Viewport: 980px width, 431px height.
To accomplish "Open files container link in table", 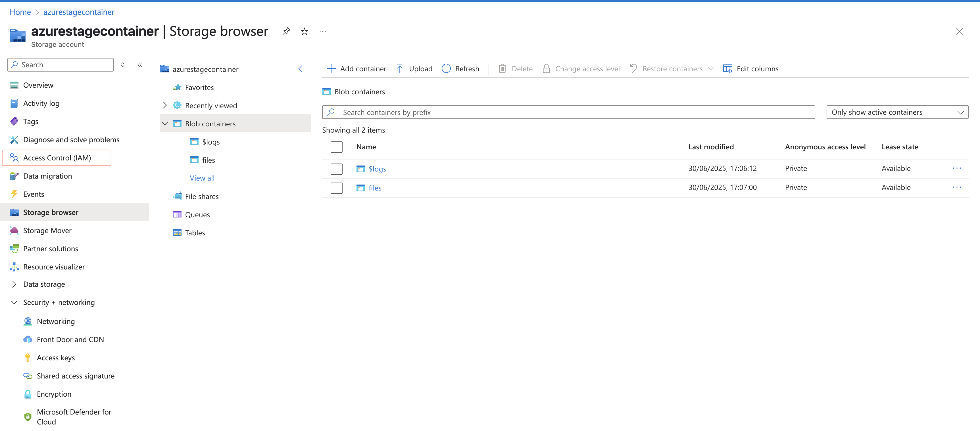I will (x=375, y=188).
